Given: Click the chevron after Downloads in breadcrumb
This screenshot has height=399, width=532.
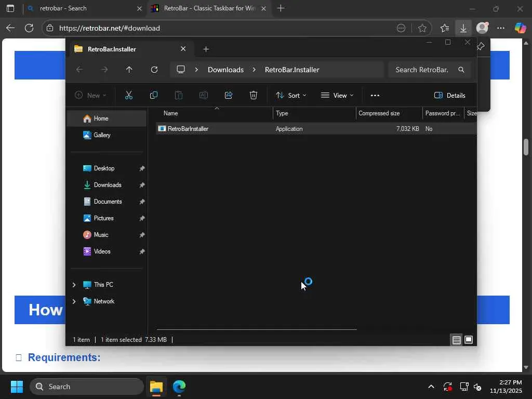Looking at the screenshot, I should (254, 70).
